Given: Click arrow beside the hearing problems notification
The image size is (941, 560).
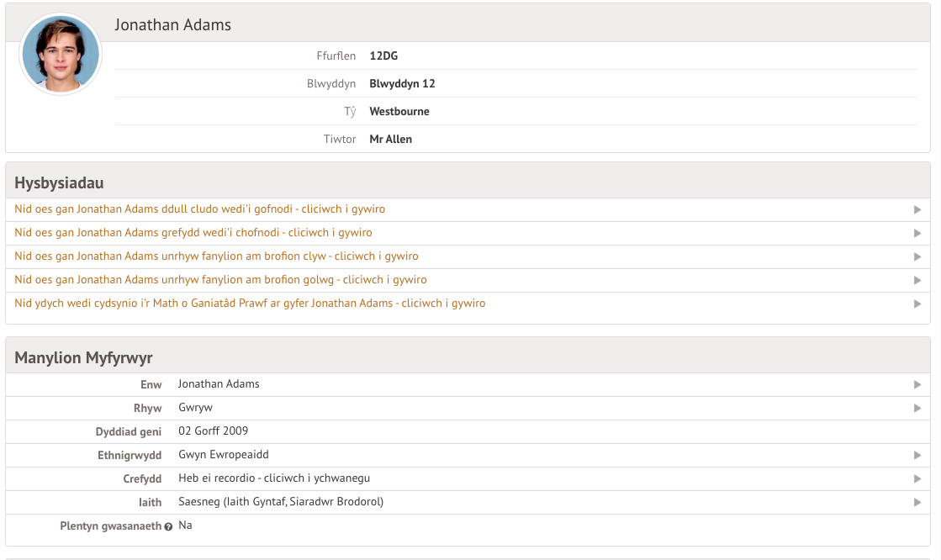Looking at the screenshot, I should 917,256.
